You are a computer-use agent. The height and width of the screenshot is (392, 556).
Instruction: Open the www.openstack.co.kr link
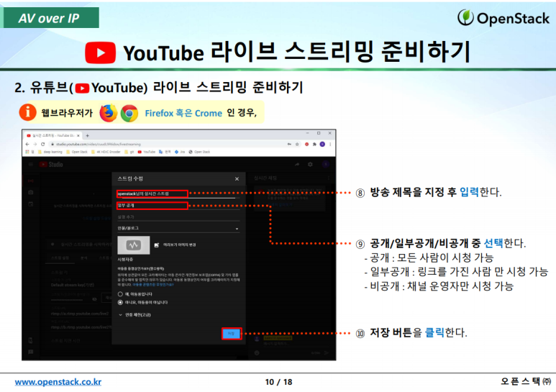click(58, 382)
